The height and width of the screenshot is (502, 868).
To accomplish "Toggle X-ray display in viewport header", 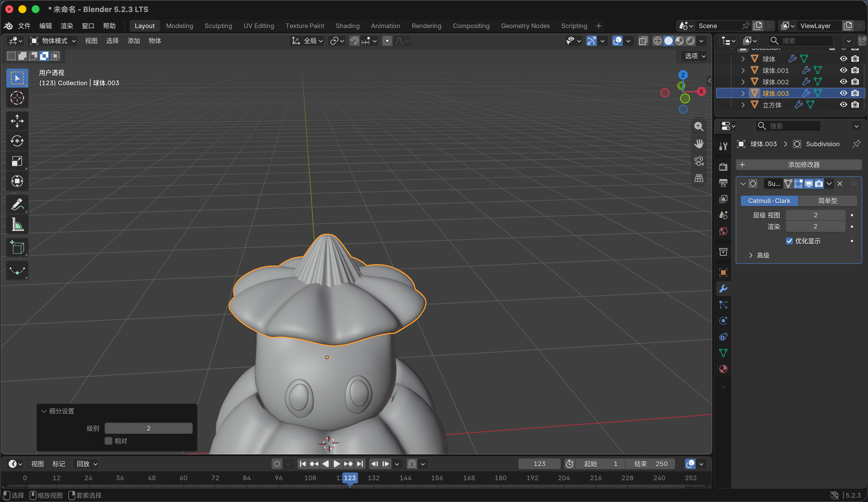I will click(x=643, y=41).
